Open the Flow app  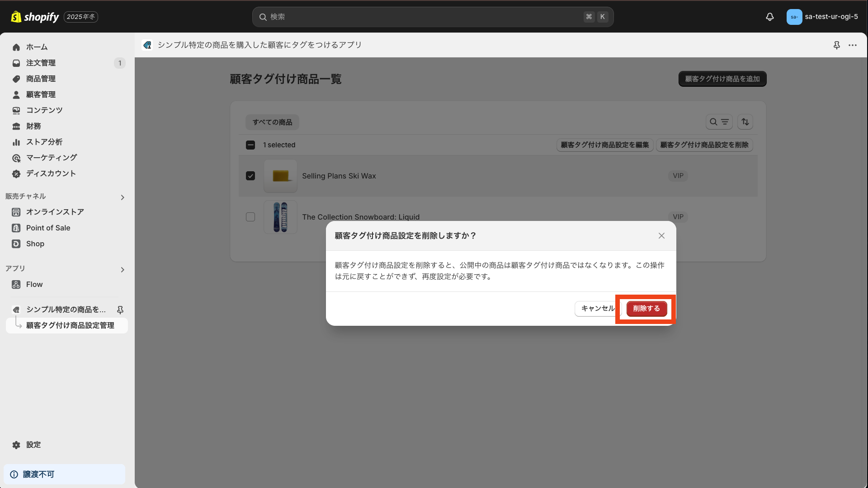pyautogui.click(x=33, y=284)
